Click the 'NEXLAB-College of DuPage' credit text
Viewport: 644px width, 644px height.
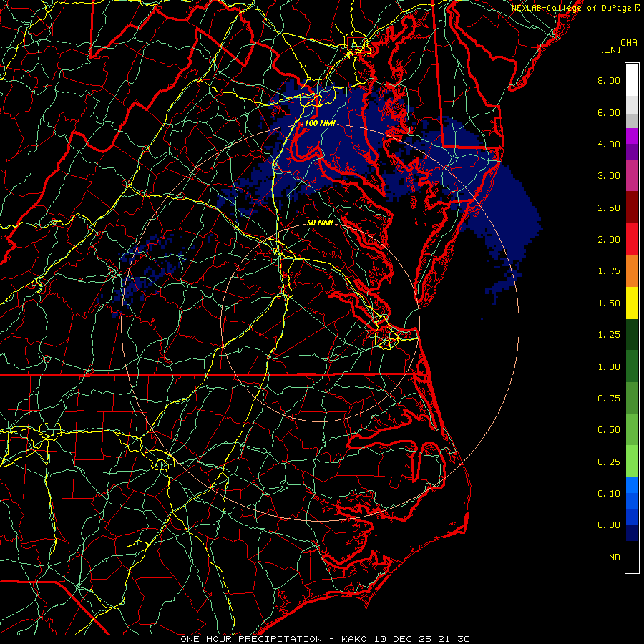tap(572, 8)
